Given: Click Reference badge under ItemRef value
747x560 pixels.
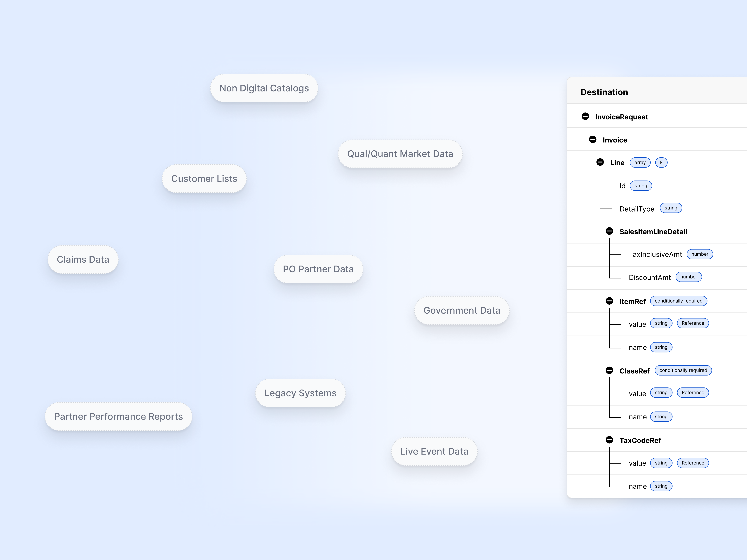Looking at the screenshot, I should tap(693, 323).
